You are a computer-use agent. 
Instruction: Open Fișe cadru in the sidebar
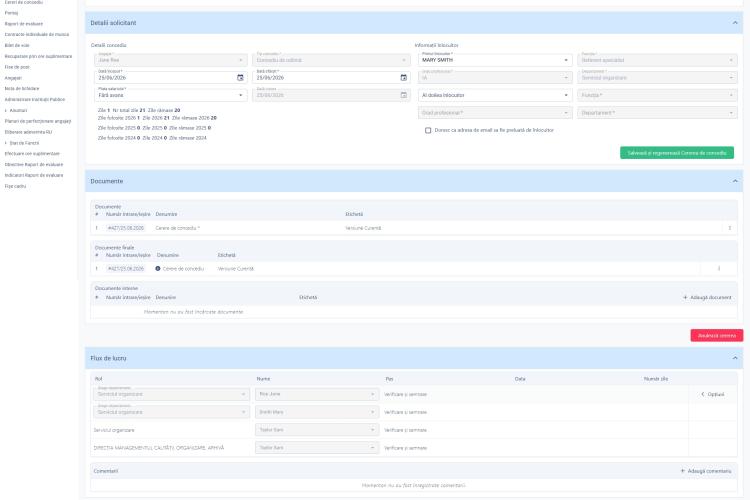pyautogui.click(x=15, y=186)
